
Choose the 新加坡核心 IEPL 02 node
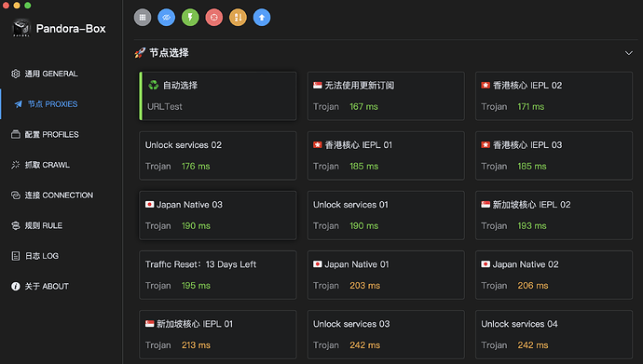(x=554, y=215)
